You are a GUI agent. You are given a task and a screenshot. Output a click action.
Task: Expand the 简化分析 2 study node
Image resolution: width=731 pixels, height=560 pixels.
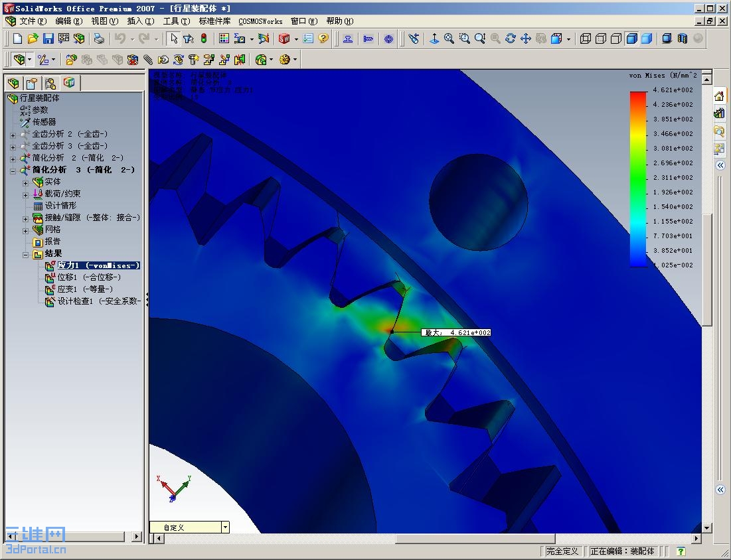tap(13, 159)
